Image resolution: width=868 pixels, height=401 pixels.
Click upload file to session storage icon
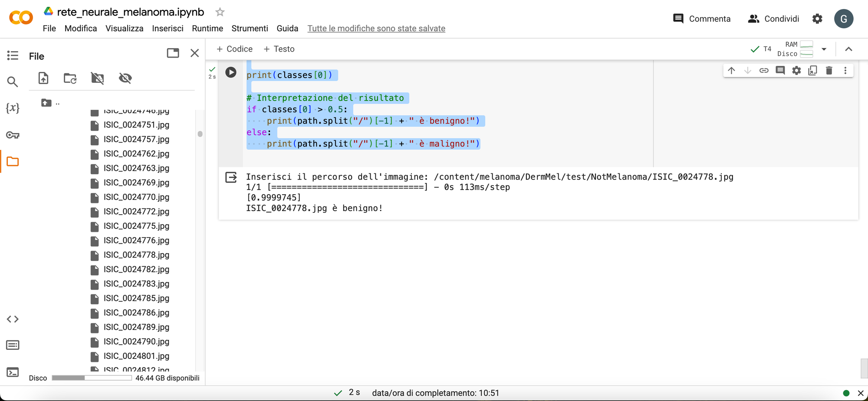pyautogui.click(x=43, y=78)
